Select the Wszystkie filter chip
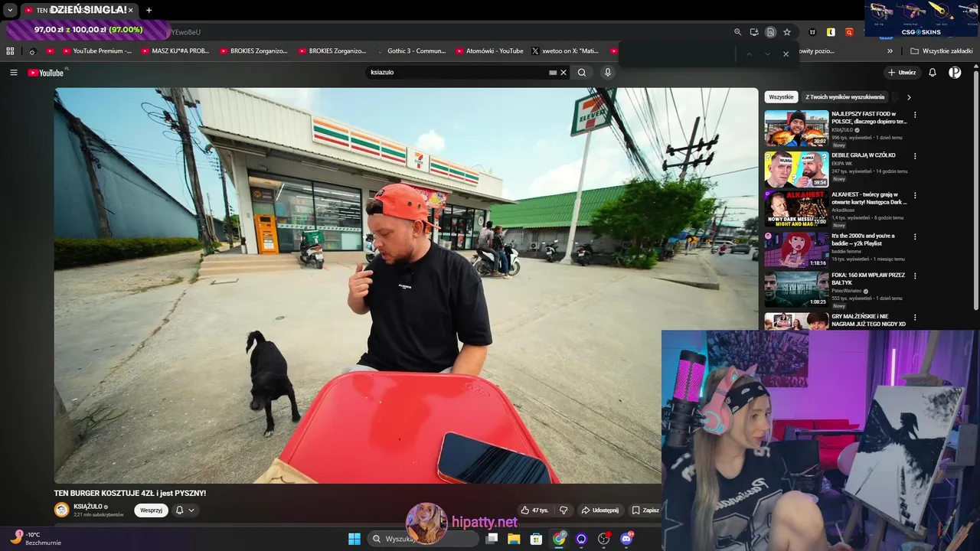This screenshot has width=980, height=551. [x=781, y=97]
